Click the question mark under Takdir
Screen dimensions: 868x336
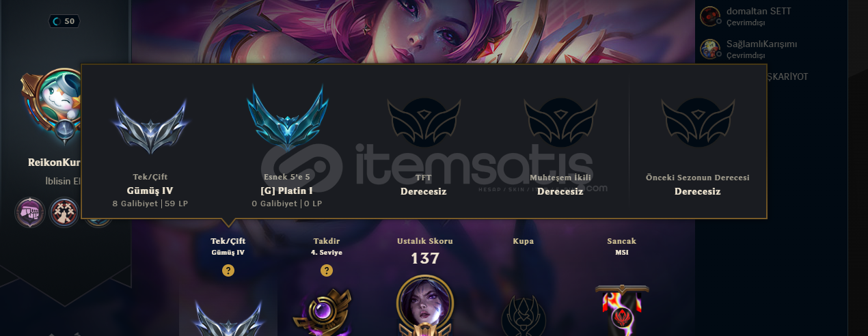point(327,270)
